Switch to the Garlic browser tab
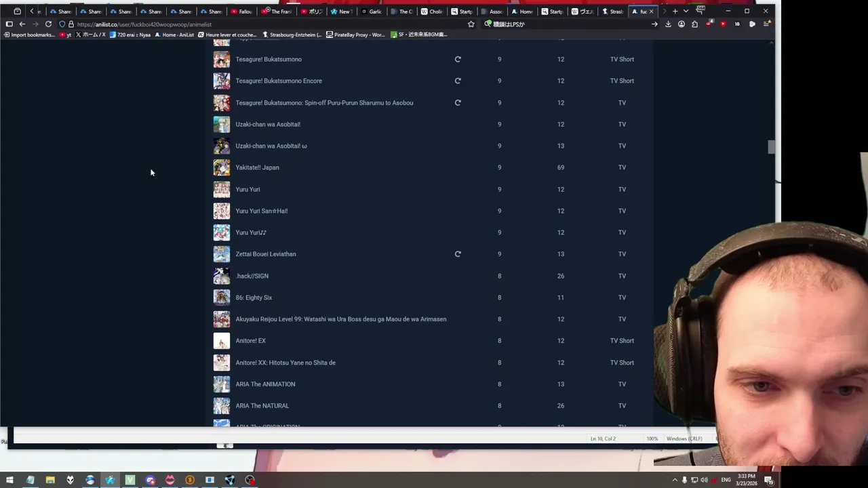868x488 pixels. pos(372,12)
